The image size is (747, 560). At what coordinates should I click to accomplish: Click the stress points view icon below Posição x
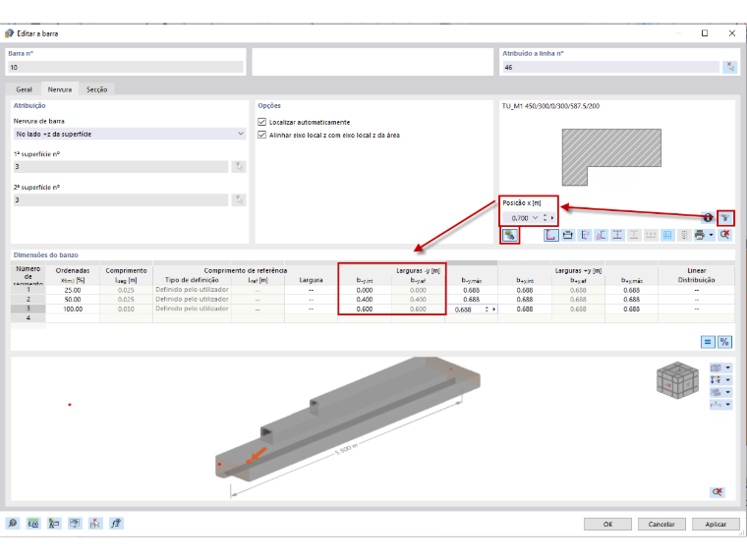(510, 235)
